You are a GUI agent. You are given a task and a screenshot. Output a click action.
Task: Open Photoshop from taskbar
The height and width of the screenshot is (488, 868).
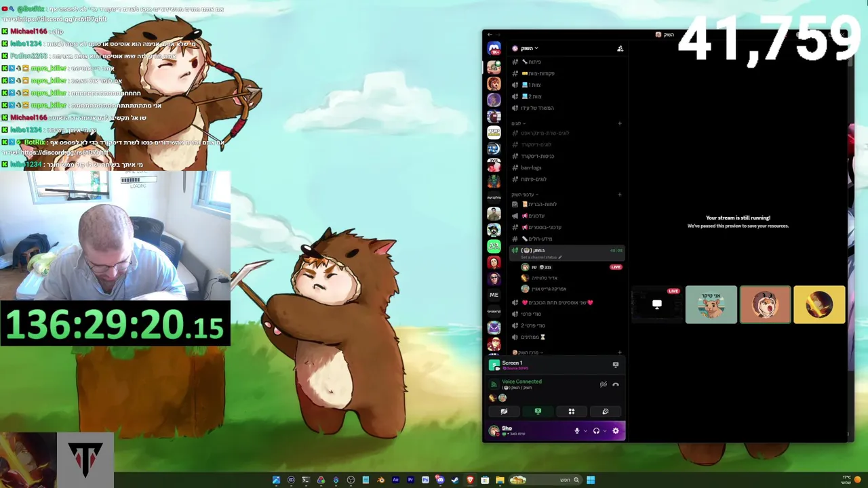click(x=425, y=480)
